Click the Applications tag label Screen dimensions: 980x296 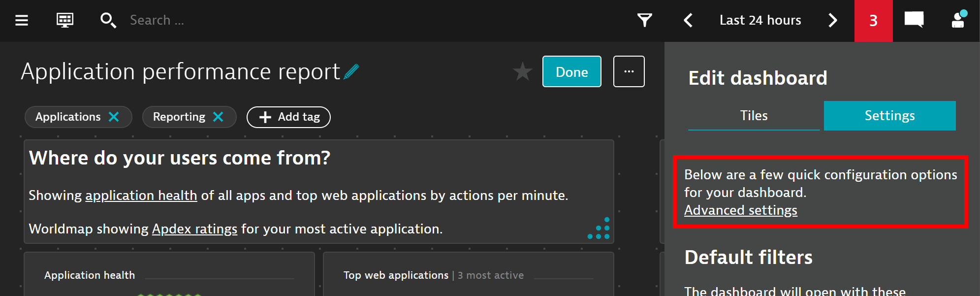click(68, 117)
